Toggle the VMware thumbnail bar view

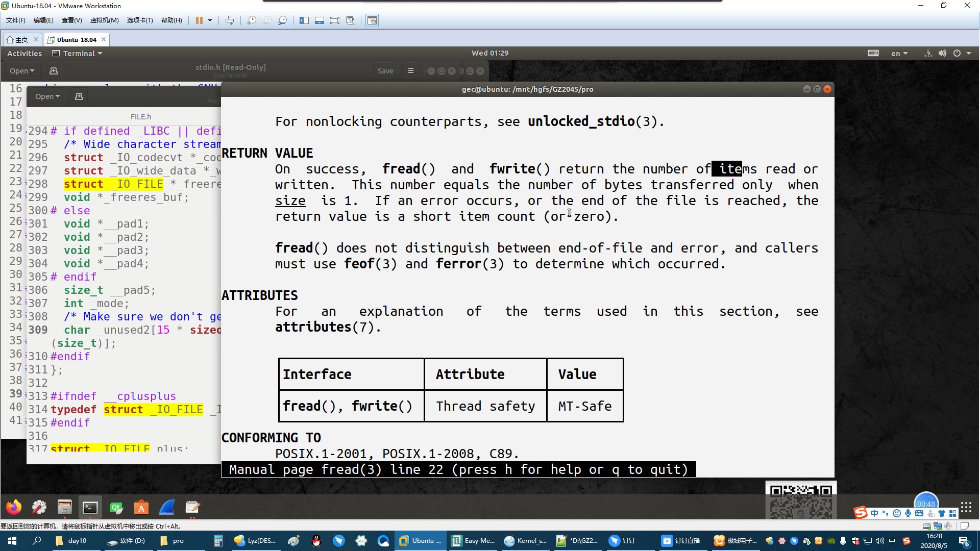[x=320, y=20]
